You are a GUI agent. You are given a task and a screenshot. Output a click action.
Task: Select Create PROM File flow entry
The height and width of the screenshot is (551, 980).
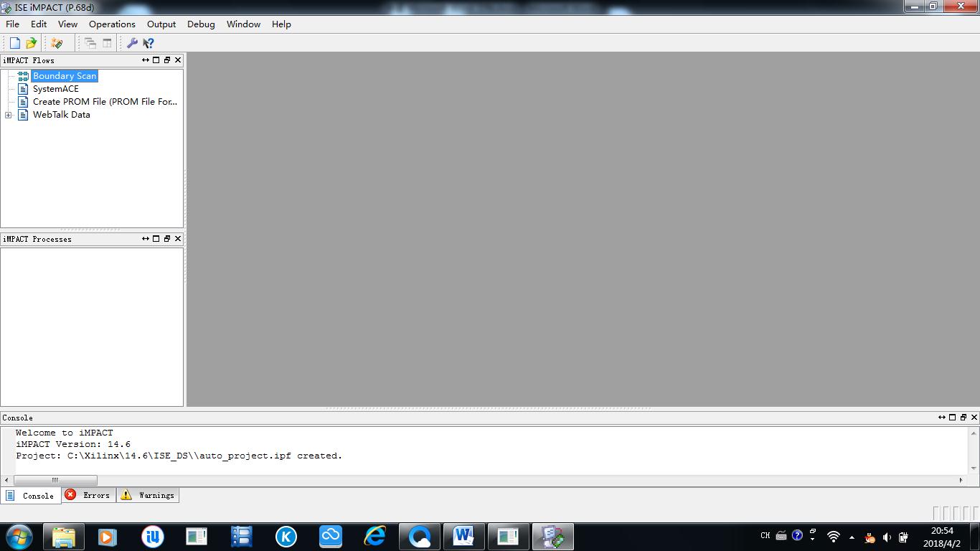pyautogui.click(x=105, y=102)
